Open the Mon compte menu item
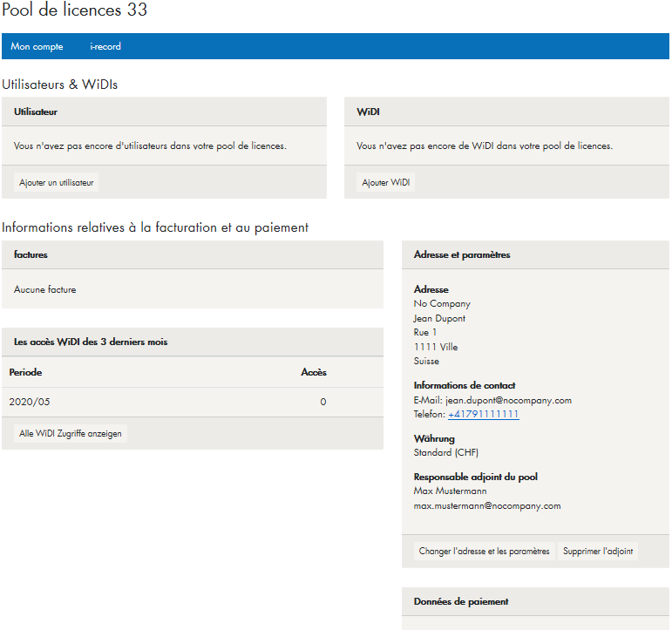 coord(37,47)
